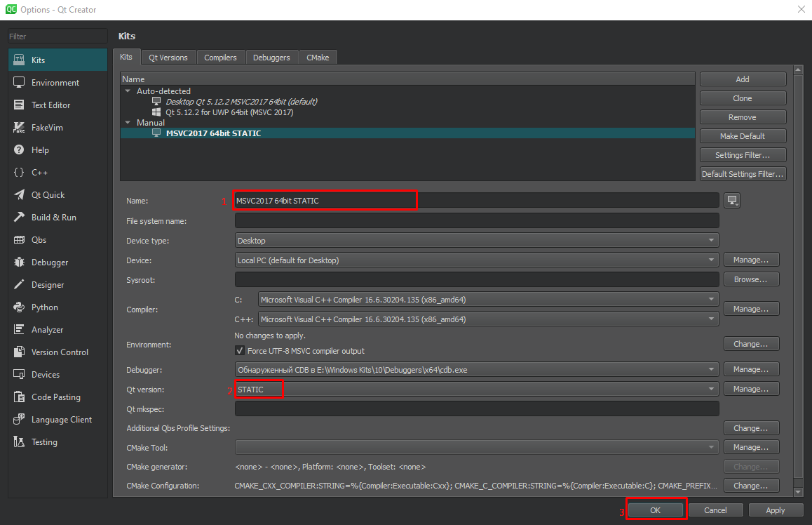Image resolution: width=812 pixels, height=525 pixels.
Task: Click the Cancel button
Action: click(x=716, y=510)
